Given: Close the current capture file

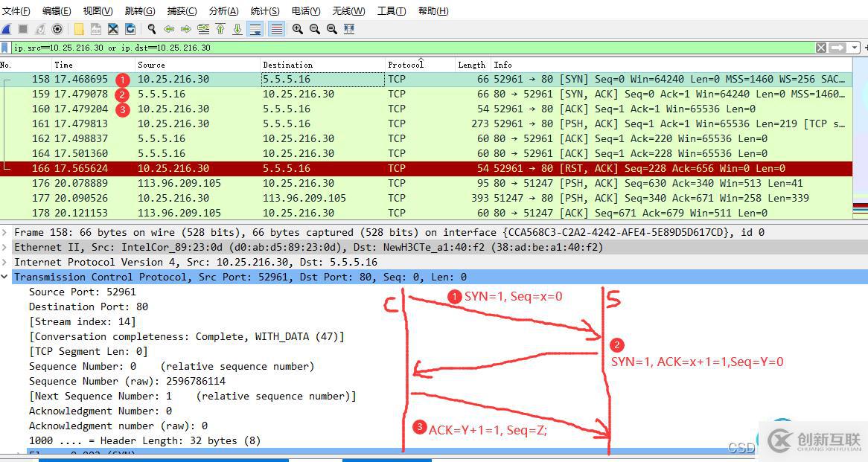Looking at the screenshot, I should [x=113, y=29].
